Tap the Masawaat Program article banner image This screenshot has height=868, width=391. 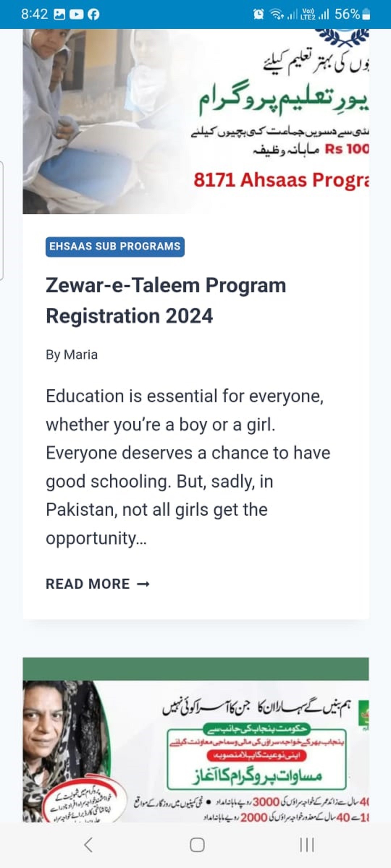(196, 745)
